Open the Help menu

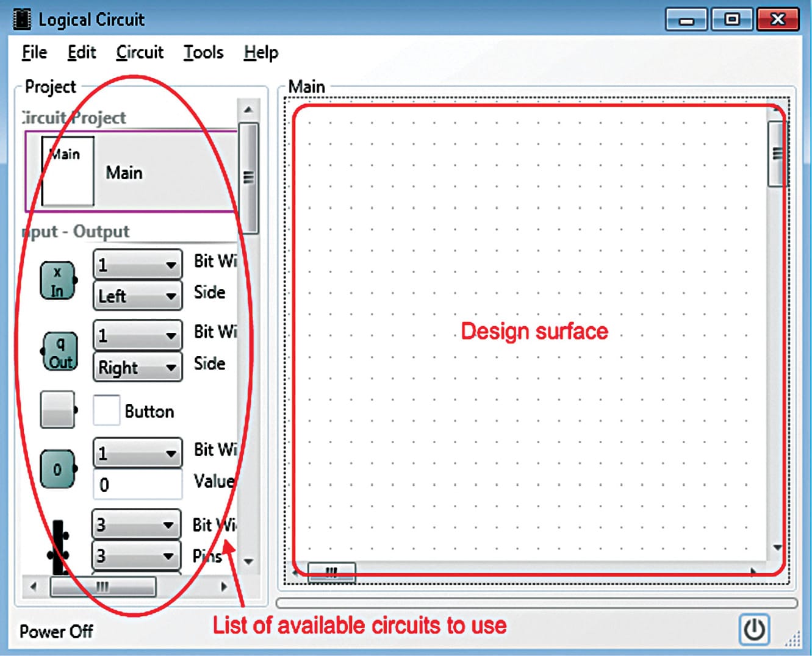[x=260, y=52]
